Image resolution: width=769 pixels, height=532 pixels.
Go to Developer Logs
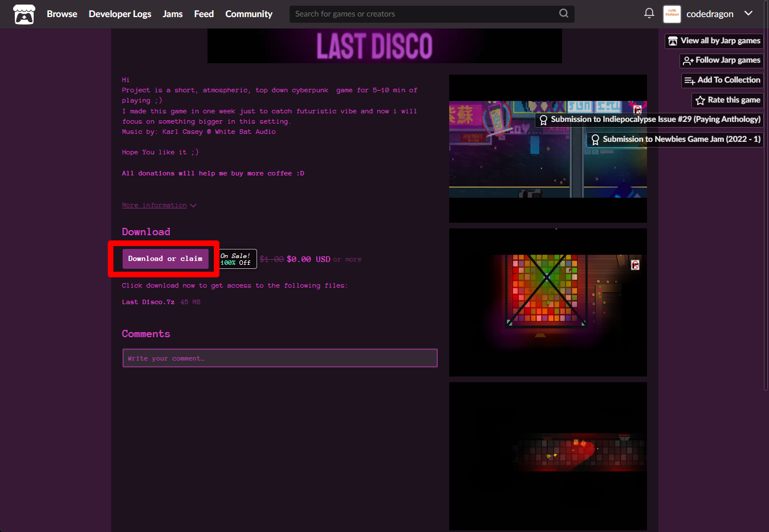click(x=120, y=14)
